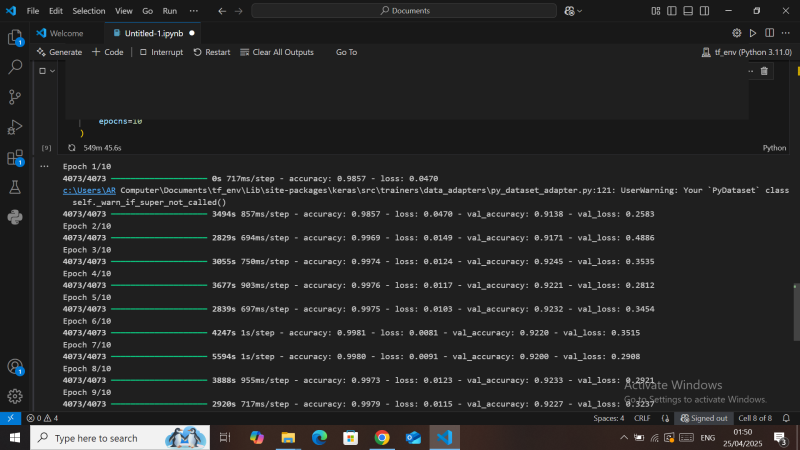This screenshot has width=800, height=450.
Task: Open Run and Debug view
Action: [15, 127]
